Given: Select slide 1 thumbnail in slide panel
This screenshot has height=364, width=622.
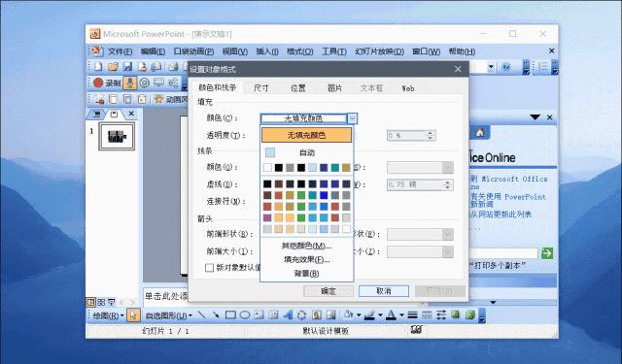Looking at the screenshot, I should point(117,136).
